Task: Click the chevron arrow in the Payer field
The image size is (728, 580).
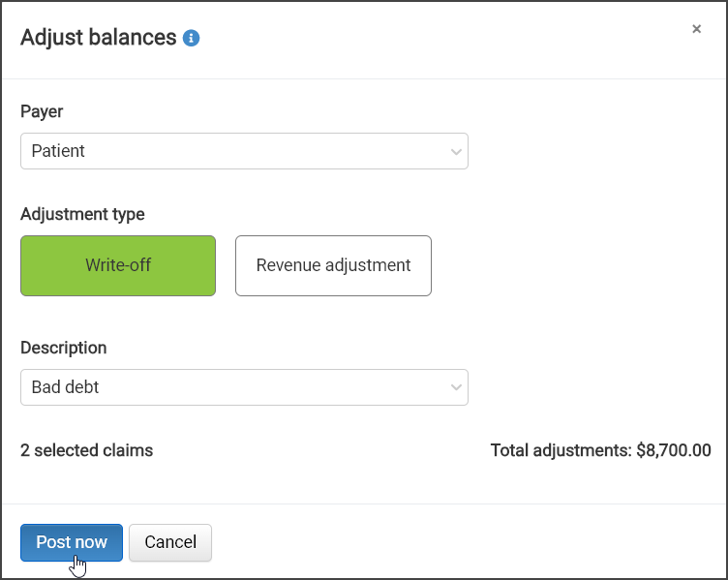Action: [456, 152]
